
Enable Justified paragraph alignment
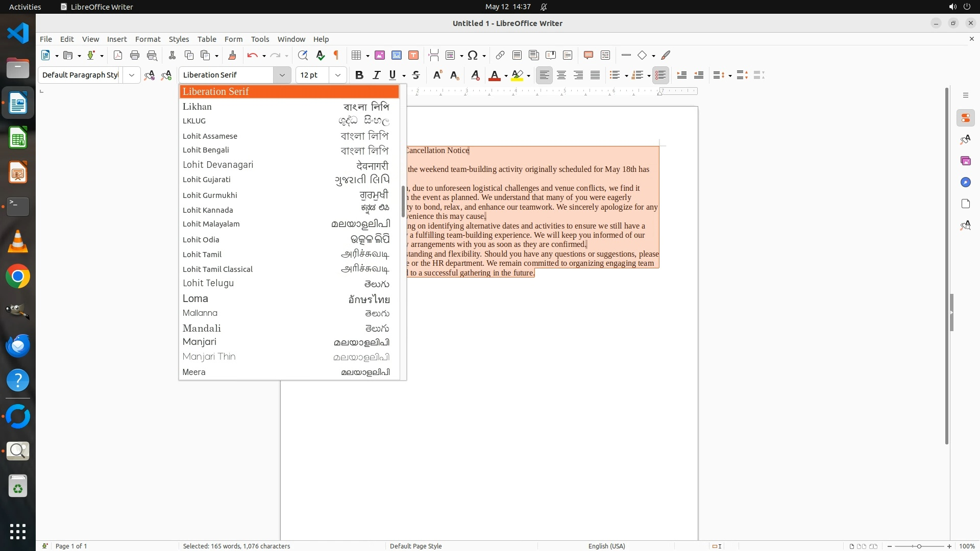(x=595, y=75)
